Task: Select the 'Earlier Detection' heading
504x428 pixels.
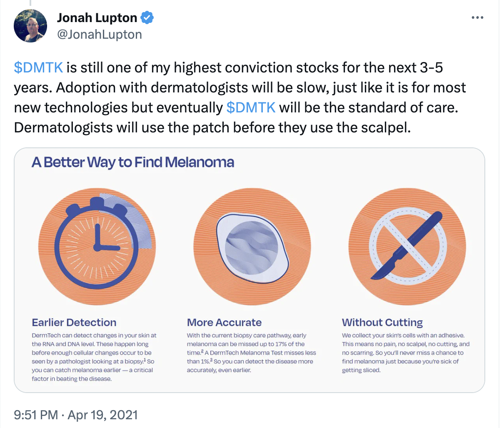Action: pyautogui.click(x=74, y=323)
